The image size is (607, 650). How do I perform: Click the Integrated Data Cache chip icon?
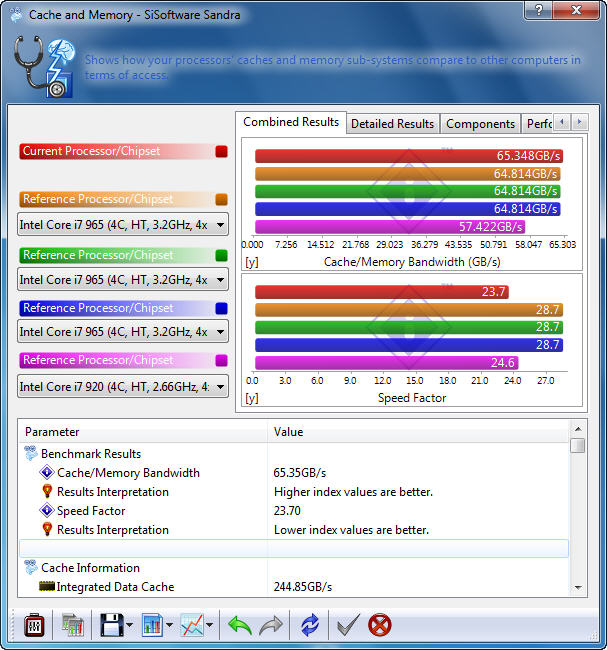(47, 586)
